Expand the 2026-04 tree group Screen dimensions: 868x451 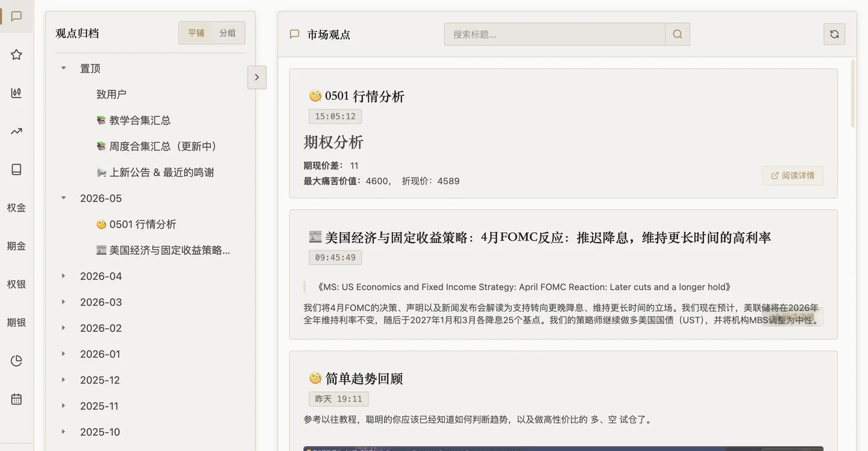(63, 276)
